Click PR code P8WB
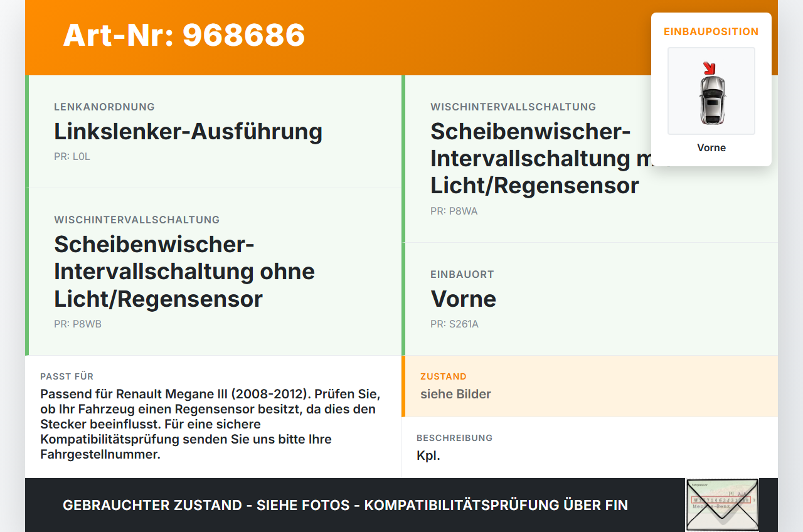 pyautogui.click(x=78, y=324)
